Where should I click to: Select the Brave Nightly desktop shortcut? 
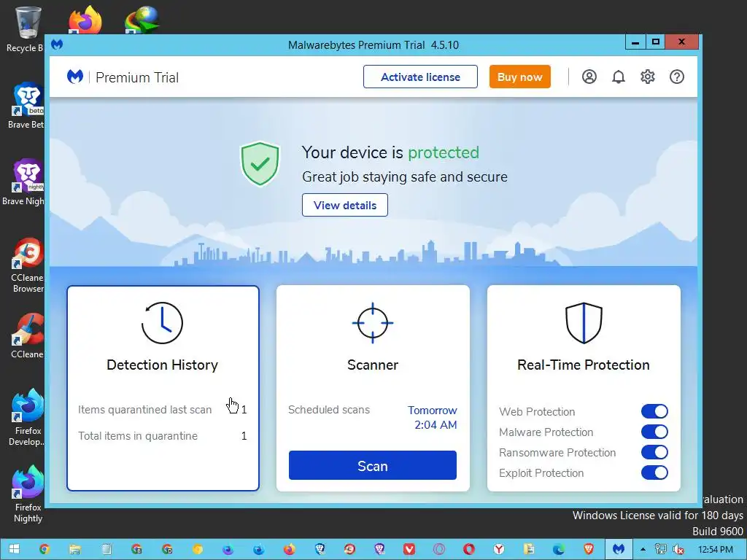pyautogui.click(x=25, y=182)
